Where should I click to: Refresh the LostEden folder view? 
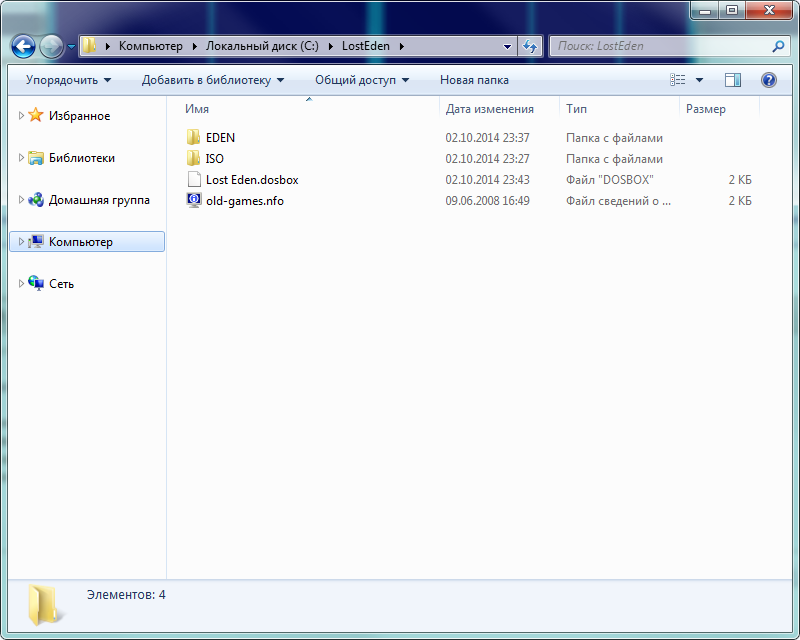click(x=530, y=46)
